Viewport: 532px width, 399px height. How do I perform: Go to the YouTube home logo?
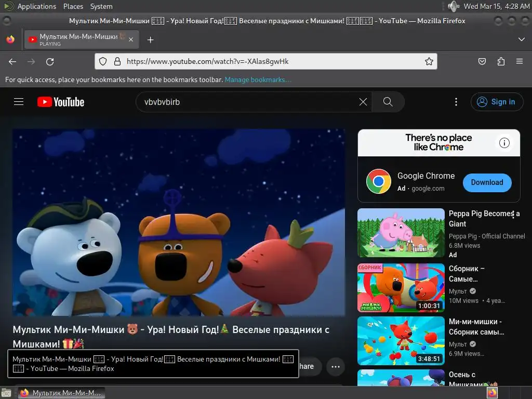point(61,102)
